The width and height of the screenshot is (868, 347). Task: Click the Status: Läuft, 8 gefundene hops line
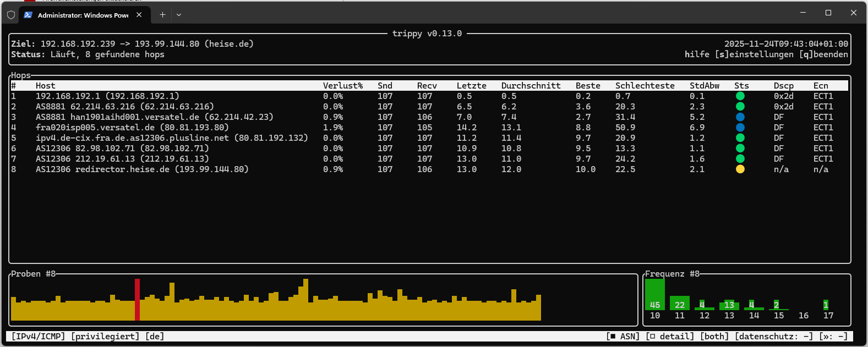[x=88, y=54]
